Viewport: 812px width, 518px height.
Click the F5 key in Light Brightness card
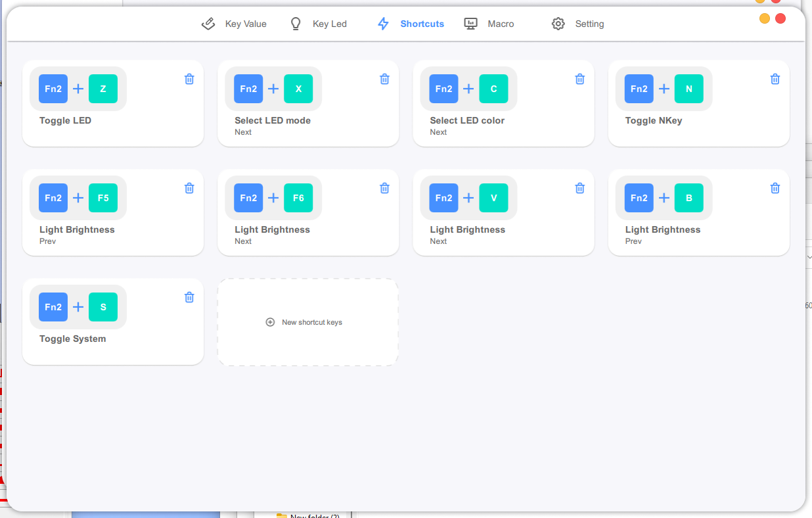click(103, 198)
